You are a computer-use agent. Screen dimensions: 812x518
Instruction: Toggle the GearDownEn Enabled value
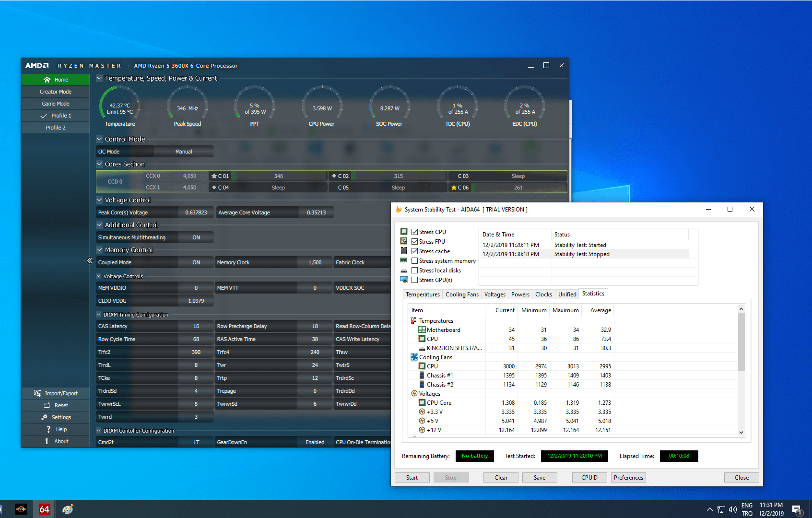(315, 442)
